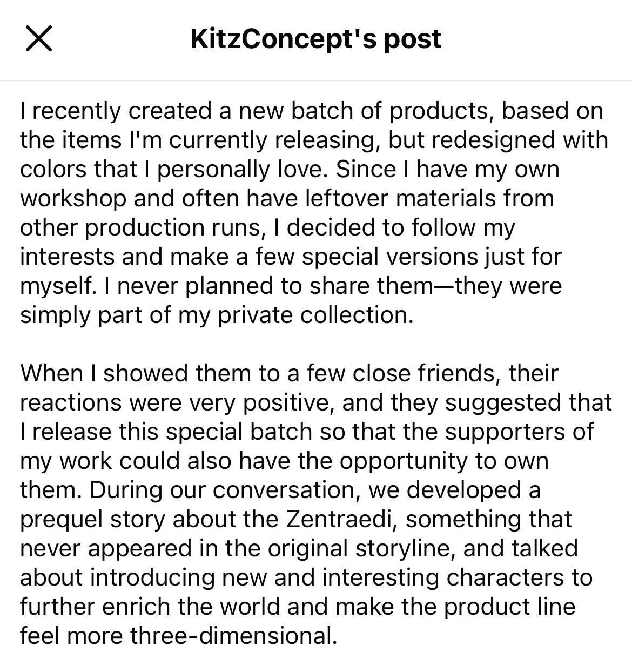The image size is (632, 672).
Task: Click the word "three-dimensional" at the post's end
Action: click(230, 636)
